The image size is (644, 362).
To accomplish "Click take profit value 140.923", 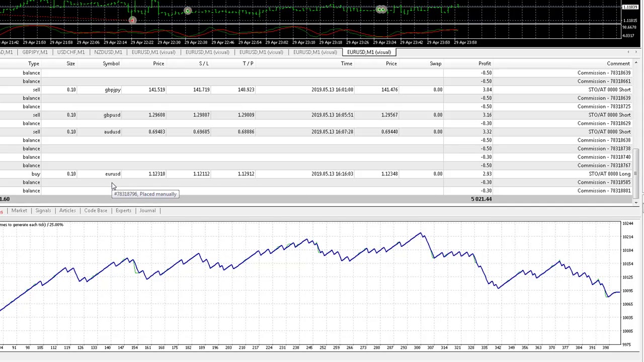I will tap(246, 89).
